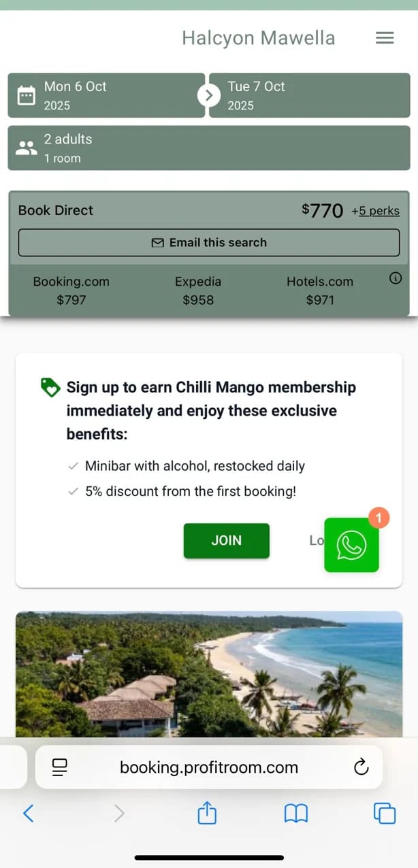The width and height of the screenshot is (418, 868).
Task: Go back to previous page
Action: pyautogui.click(x=28, y=812)
